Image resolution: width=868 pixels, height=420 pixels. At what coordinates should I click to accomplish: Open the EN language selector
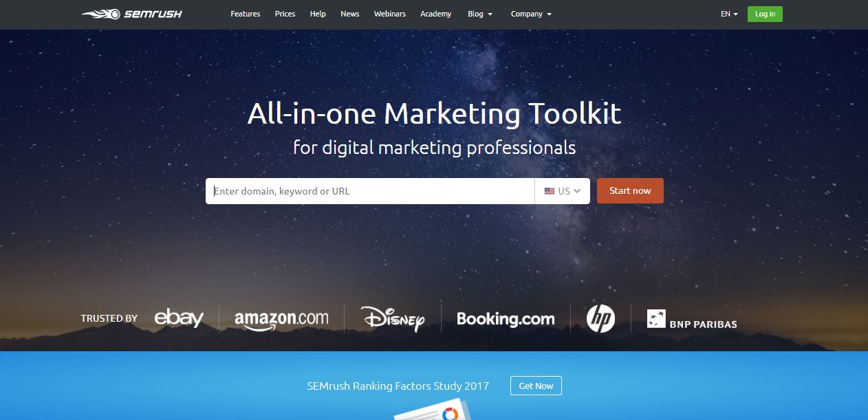pyautogui.click(x=729, y=14)
